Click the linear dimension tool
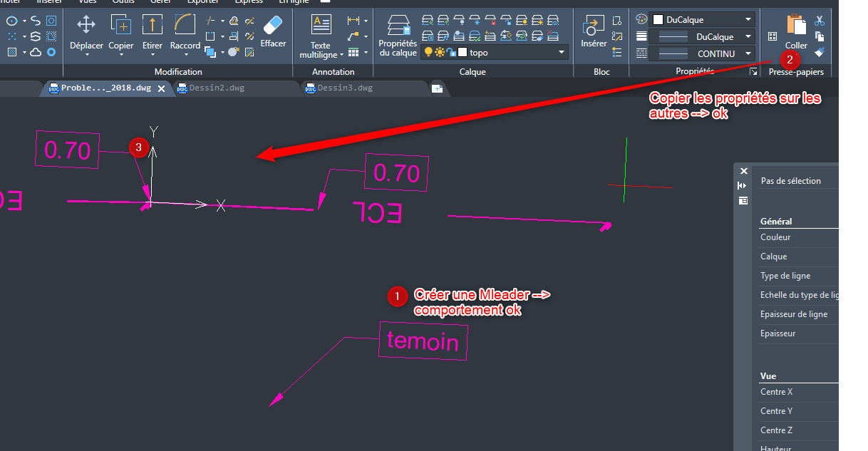Image resolution: width=868 pixels, height=451 pixels. [353, 21]
